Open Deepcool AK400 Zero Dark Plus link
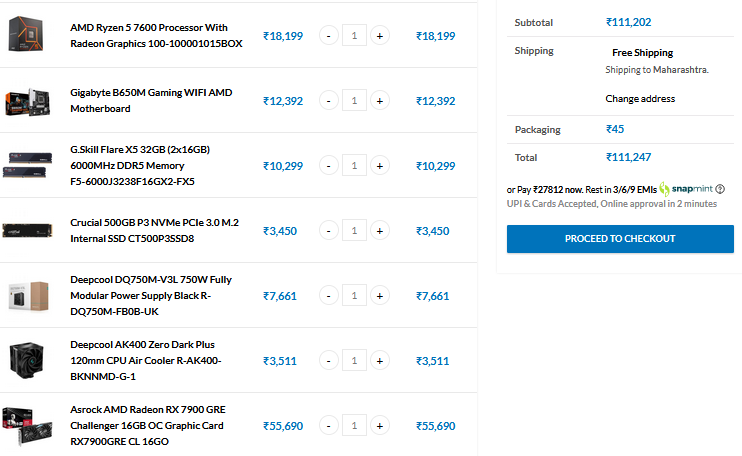 point(146,360)
